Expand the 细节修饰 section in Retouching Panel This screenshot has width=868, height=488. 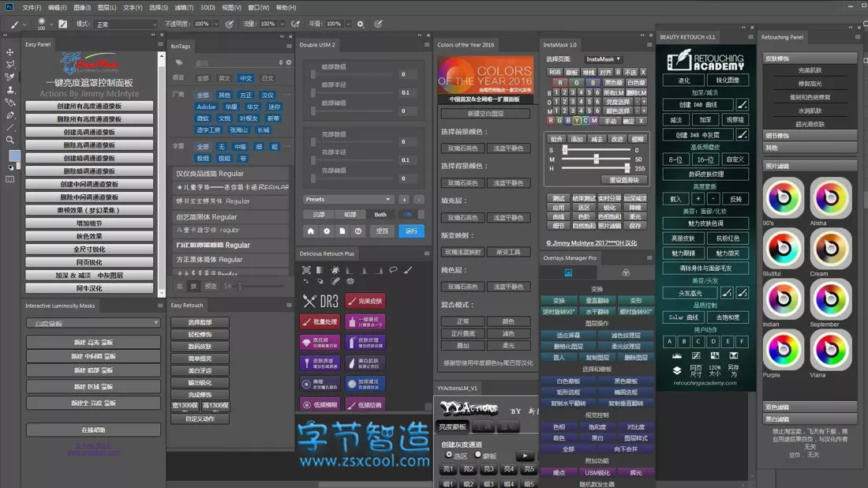(x=810, y=136)
